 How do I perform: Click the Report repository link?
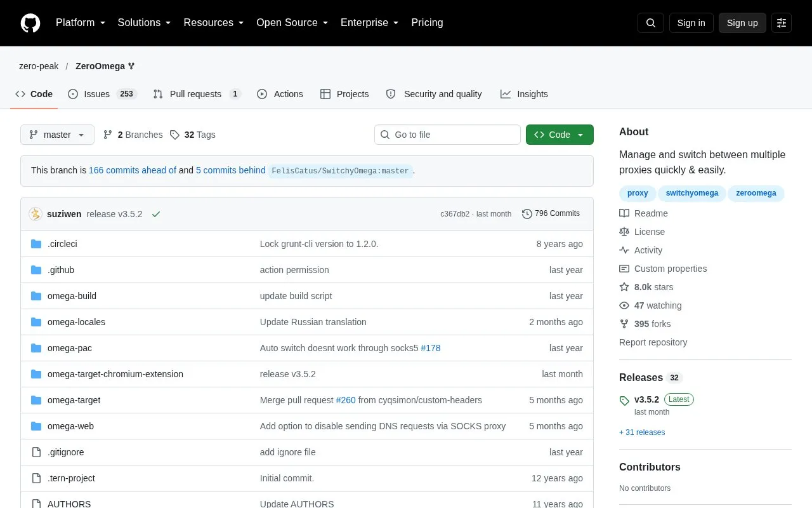[653, 342]
